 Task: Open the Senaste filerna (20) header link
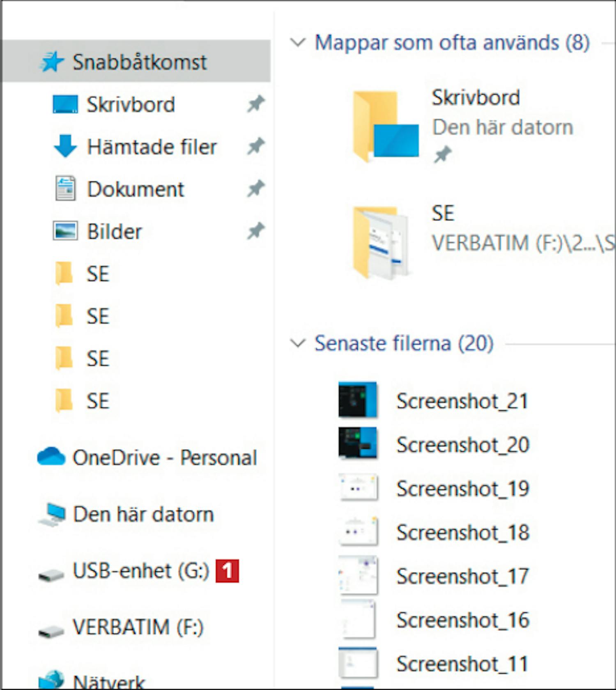click(404, 343)
